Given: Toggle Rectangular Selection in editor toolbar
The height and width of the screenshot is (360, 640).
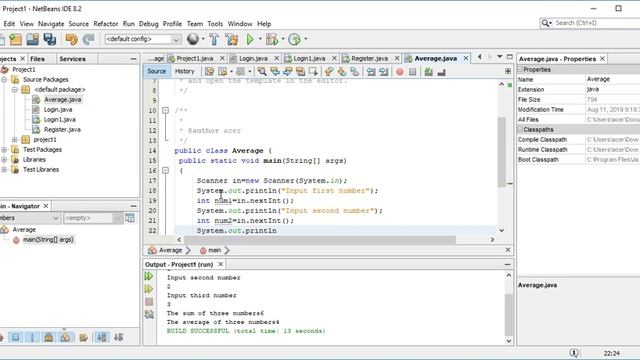Looking at the screenshot, I should click(313, 71).
